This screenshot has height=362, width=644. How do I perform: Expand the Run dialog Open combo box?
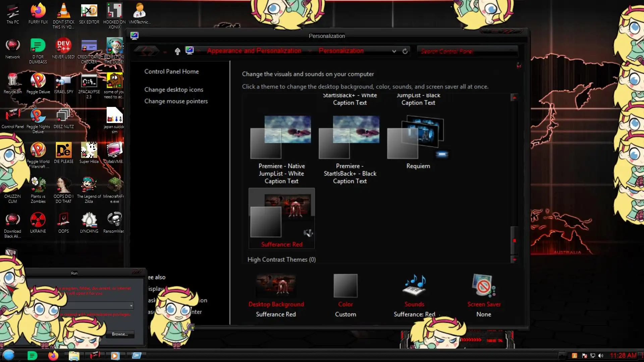coord(131,305)
